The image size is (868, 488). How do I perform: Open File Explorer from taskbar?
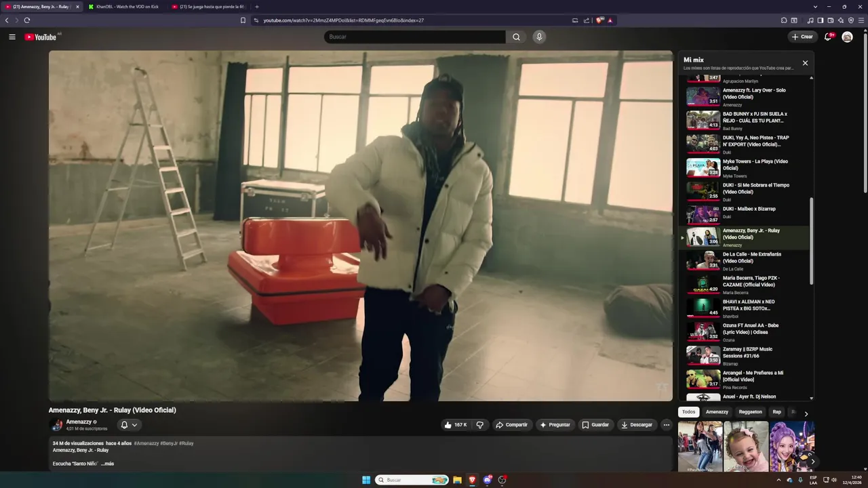click(457, 480)
